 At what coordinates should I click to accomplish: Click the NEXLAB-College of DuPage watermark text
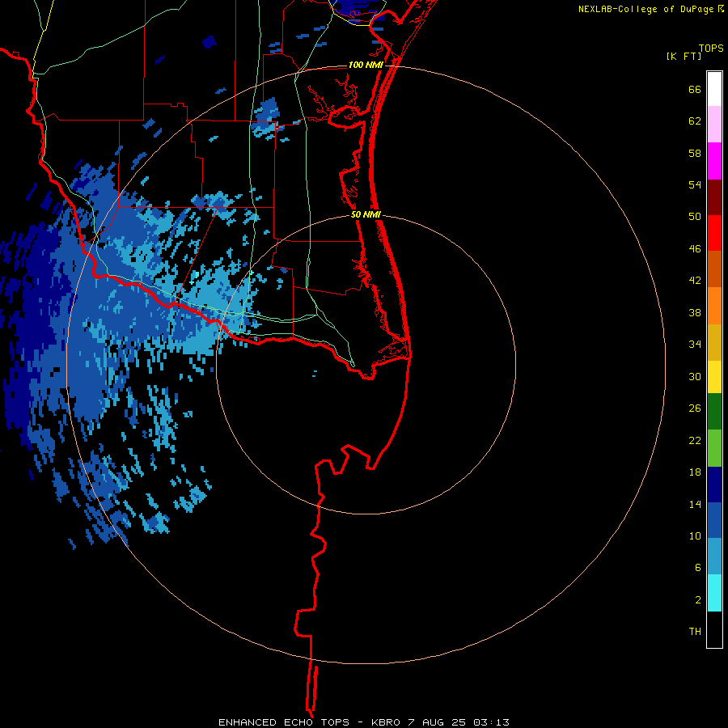tap(650, 9)
